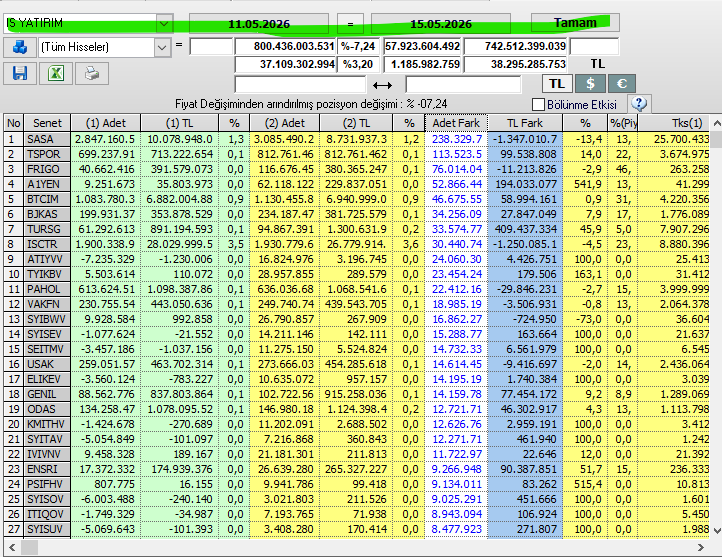Switch currency to dollar
Screen dimensions: 722x557
click(x=590, y=84)
